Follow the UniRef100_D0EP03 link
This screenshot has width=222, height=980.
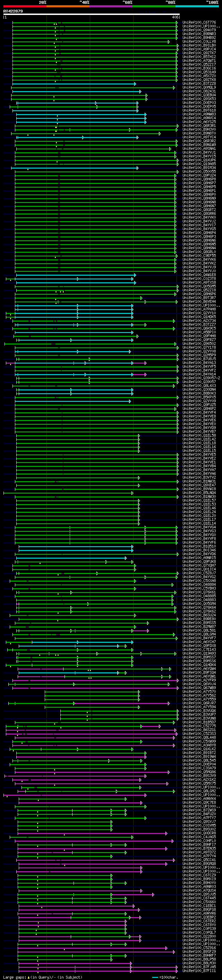coord(199,103)
